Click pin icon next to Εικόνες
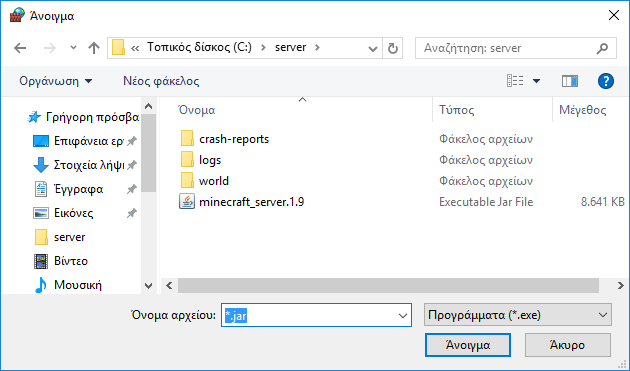This screenshot has width=630, height=371. point(131,213)
